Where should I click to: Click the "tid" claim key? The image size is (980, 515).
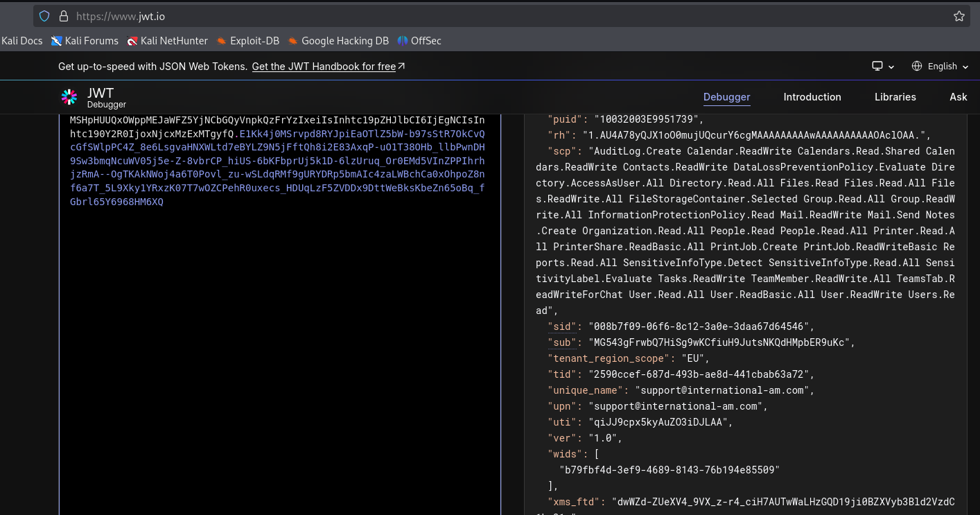pos(562,374)
